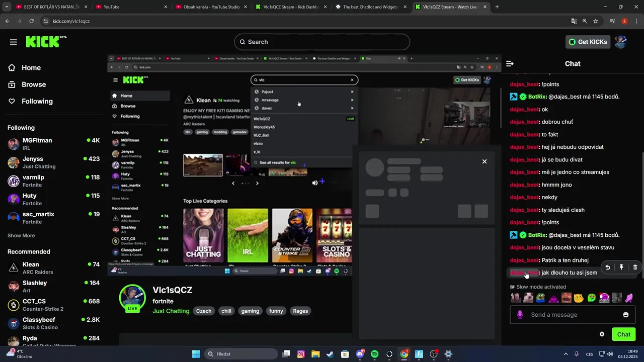Click the Google Translate icon in address bar
Image resolution: width=644 pixels, height=362 pixels.
tap(574, 21)
